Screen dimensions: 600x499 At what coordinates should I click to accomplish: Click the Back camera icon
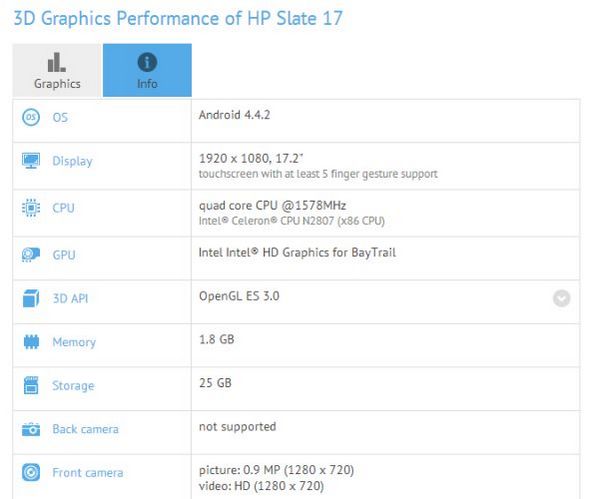30,429
